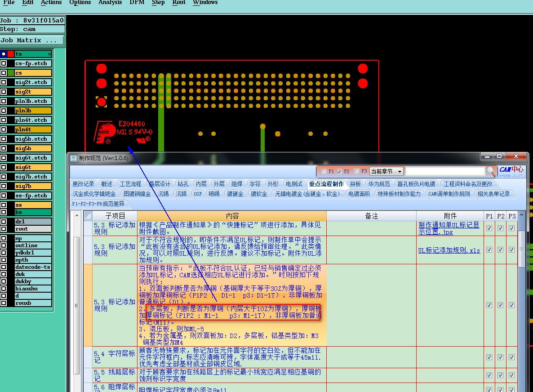Click the search text field

coord(445,171)
